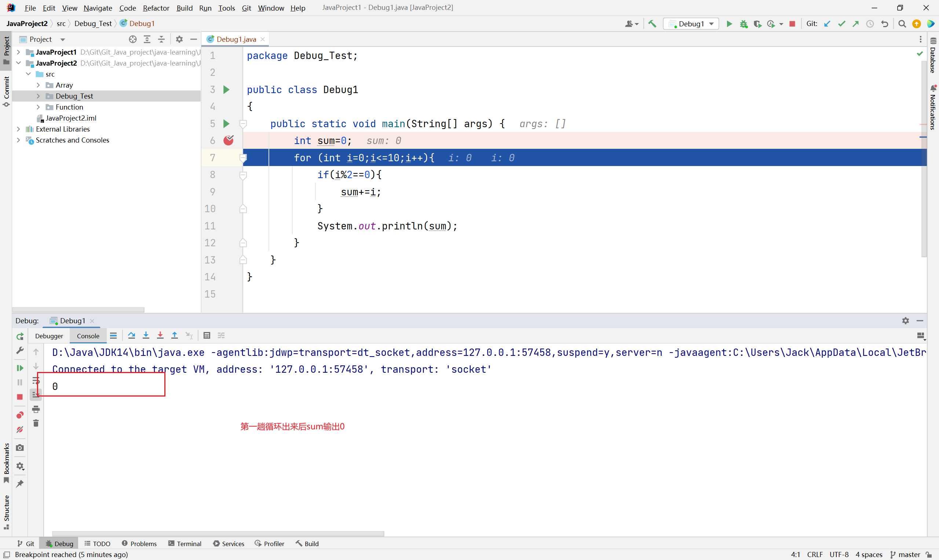This screenshot has height=560, width=939.
Task: Expand Scratches and Consoles node
Action: coord(18,140)
